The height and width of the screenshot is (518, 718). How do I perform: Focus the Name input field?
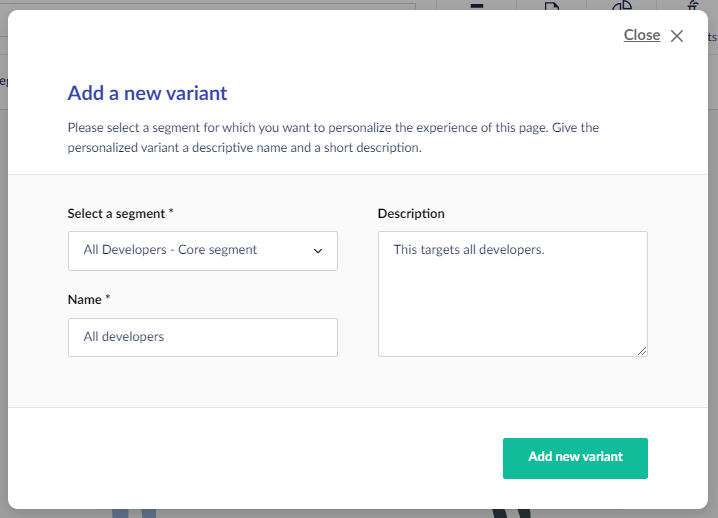click(x=202, y=337)
